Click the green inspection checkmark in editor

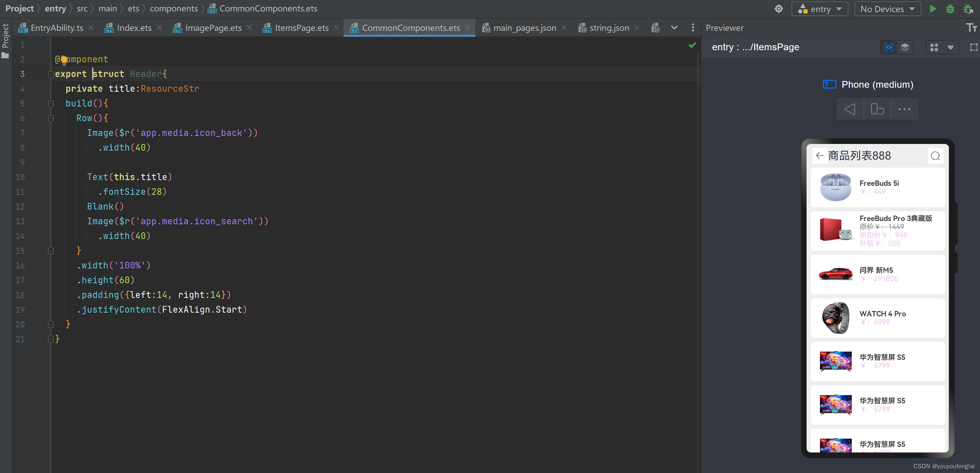692,45
